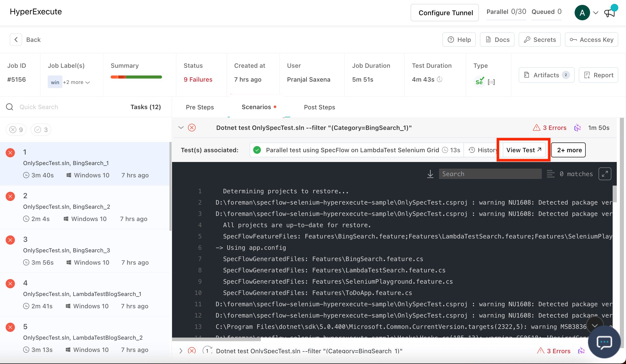Expand the '+2 more' job labels
The image size is (626, 364).
coord(77,82)
